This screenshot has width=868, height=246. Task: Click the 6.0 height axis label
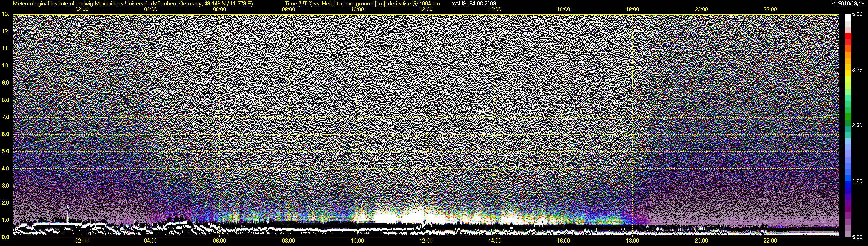[x=5, y=134]
